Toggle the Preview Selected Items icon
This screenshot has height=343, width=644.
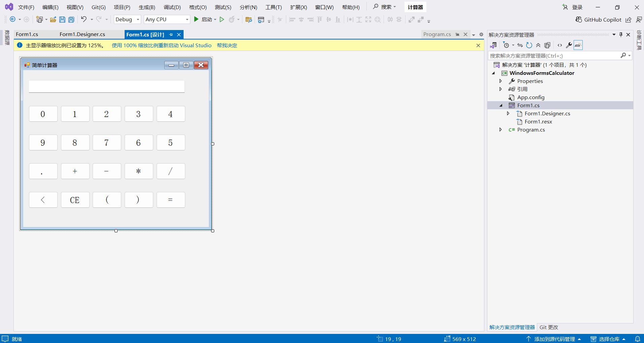578,45
